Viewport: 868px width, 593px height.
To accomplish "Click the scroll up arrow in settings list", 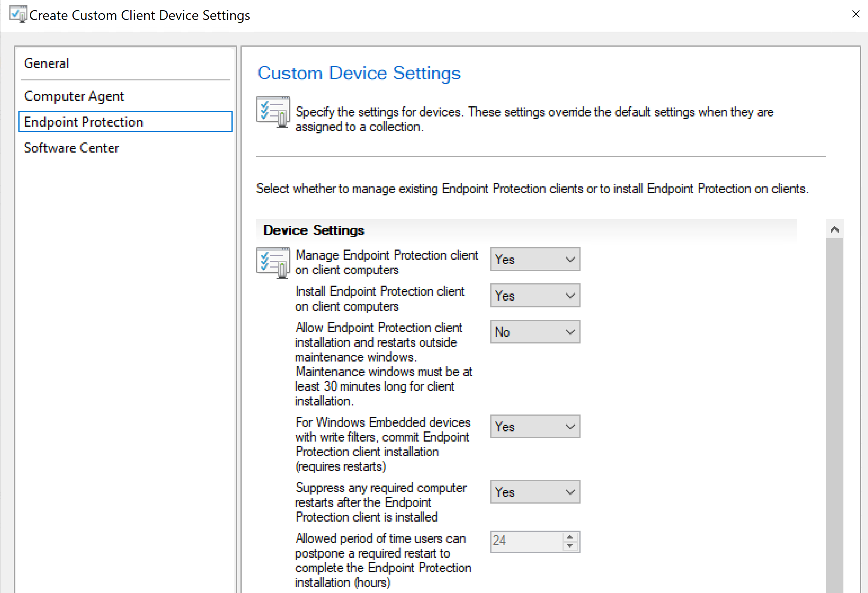I will click(835, 229).
